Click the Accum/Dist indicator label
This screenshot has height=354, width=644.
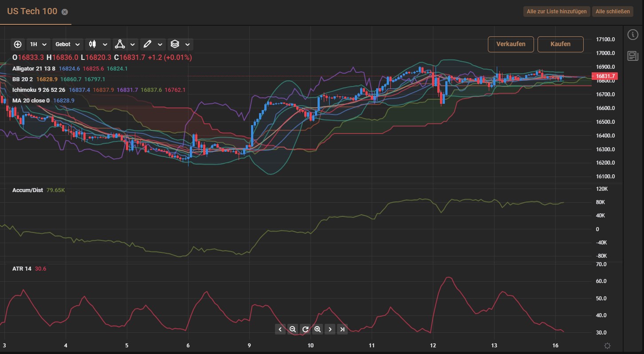(x=27, y=190)
